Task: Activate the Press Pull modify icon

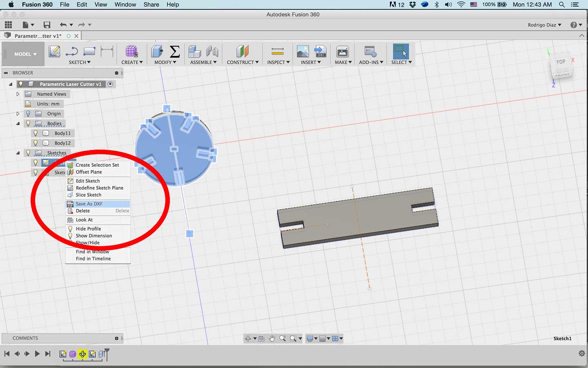Action: tap(157, 52)
